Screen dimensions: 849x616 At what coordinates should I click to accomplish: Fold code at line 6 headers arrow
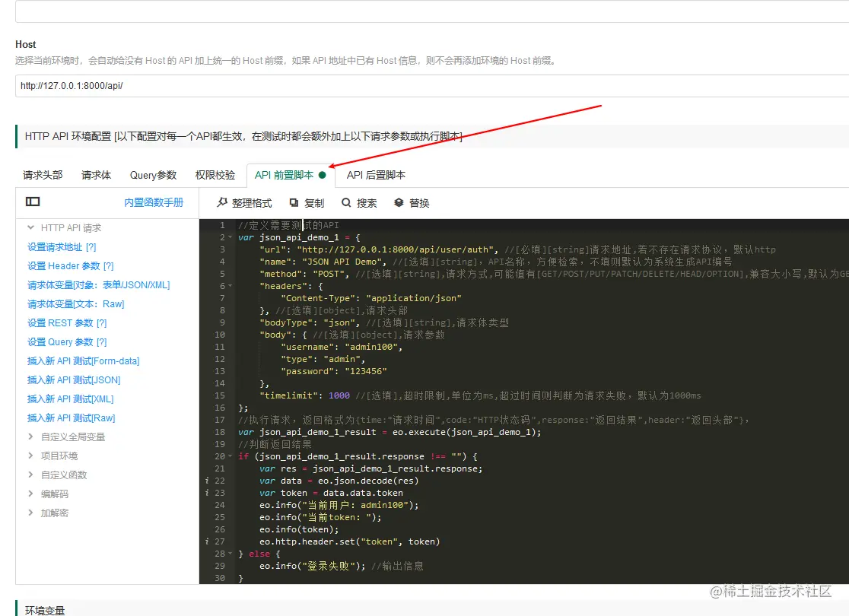[230, 286]
